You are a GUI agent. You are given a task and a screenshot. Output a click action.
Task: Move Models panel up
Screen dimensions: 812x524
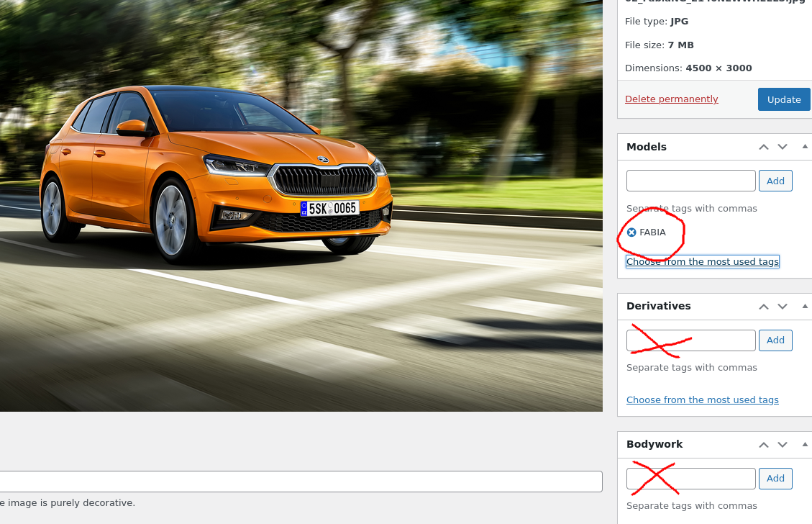point(763,148)
